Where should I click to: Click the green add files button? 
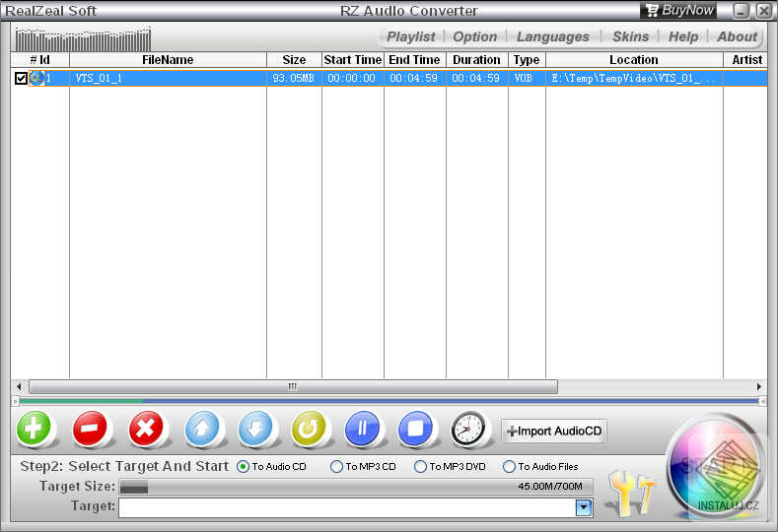[34, 428]
